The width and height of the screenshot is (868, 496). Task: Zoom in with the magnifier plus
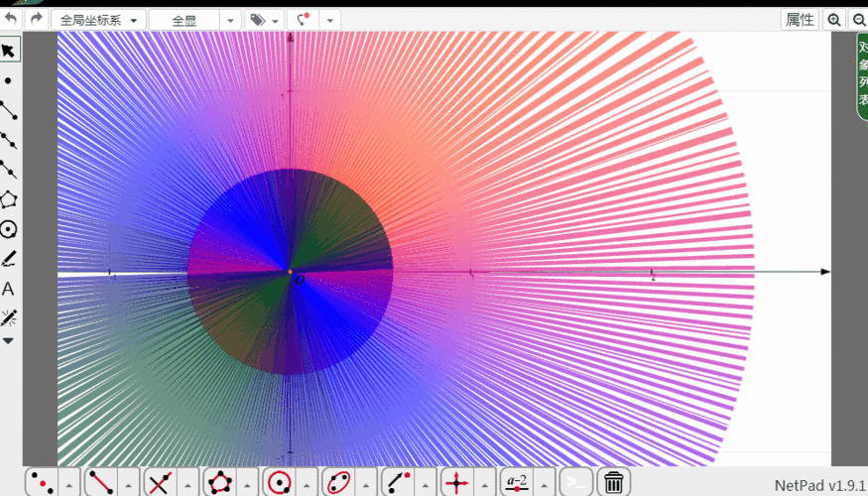tap(834, 20)
